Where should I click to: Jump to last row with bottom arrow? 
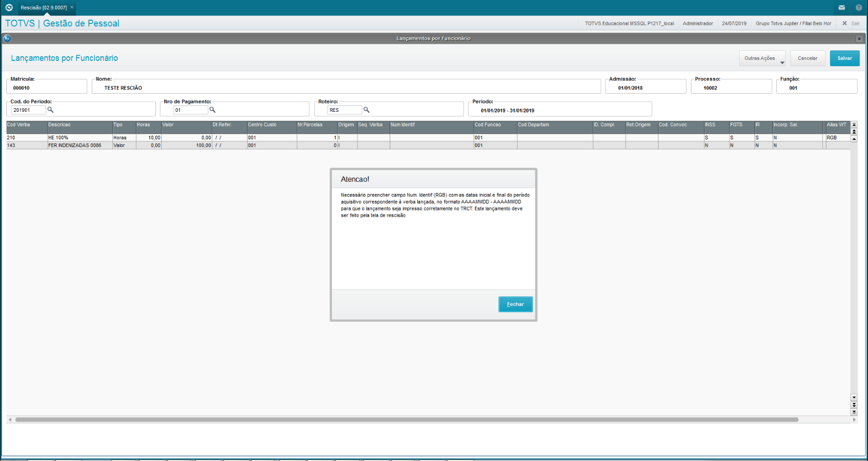(854, 412)
